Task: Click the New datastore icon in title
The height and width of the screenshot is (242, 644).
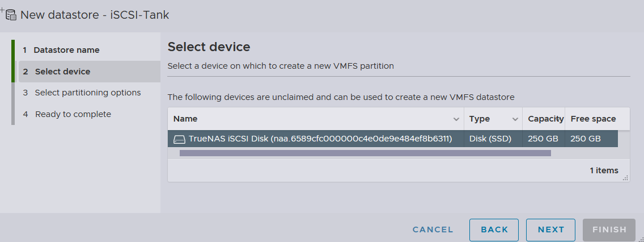Action: [x=11, y=15]
